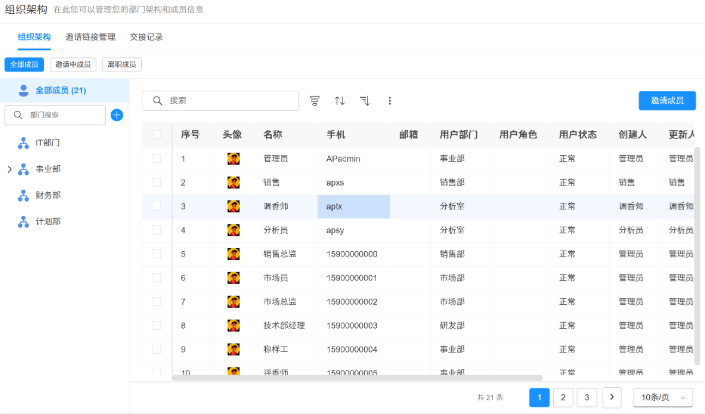The image size is (705, 414).
Task: Click the sort-descending lines icon in toolbar
Action: 365,101
